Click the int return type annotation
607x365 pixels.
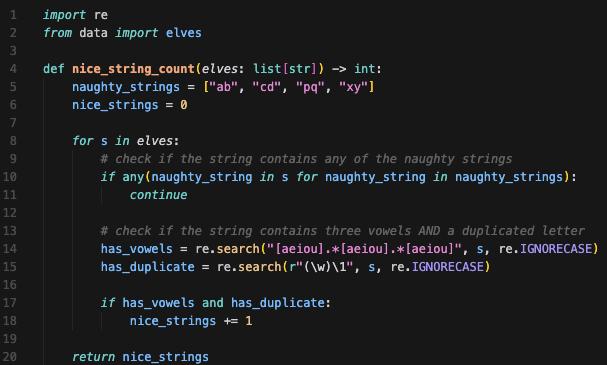point(364,69)
